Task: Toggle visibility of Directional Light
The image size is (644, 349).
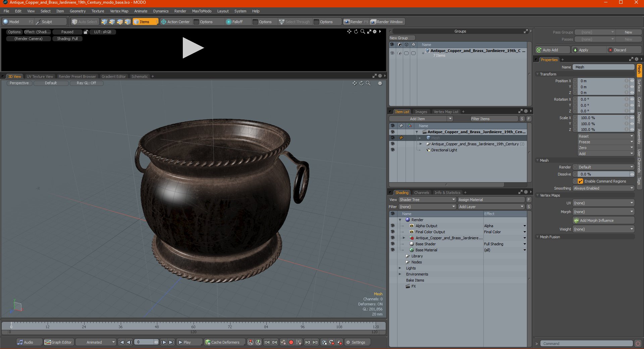Action: point(392,150)
